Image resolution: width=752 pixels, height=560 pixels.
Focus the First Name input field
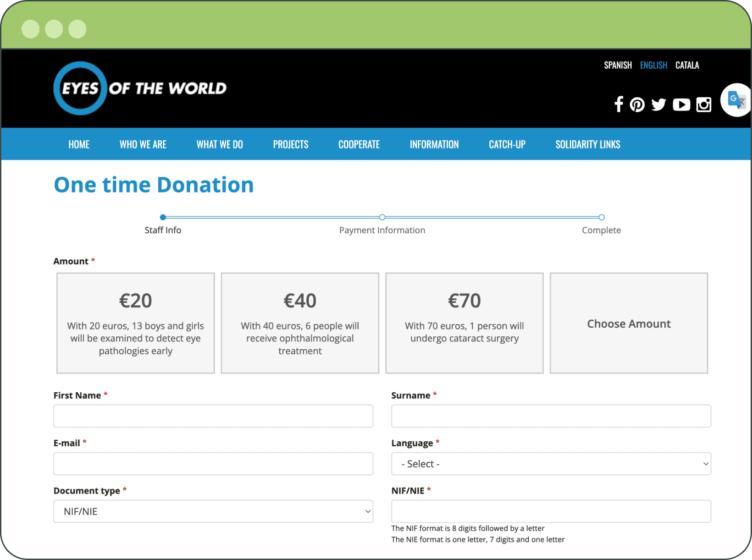[213, 416]
